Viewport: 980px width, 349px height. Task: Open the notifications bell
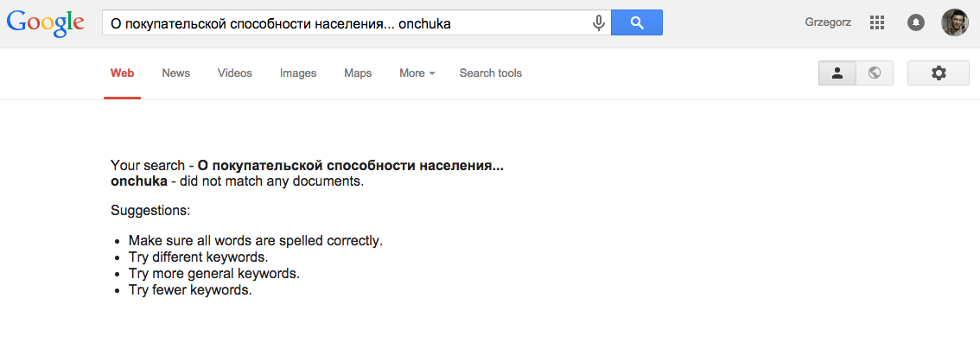pos(916,23)
